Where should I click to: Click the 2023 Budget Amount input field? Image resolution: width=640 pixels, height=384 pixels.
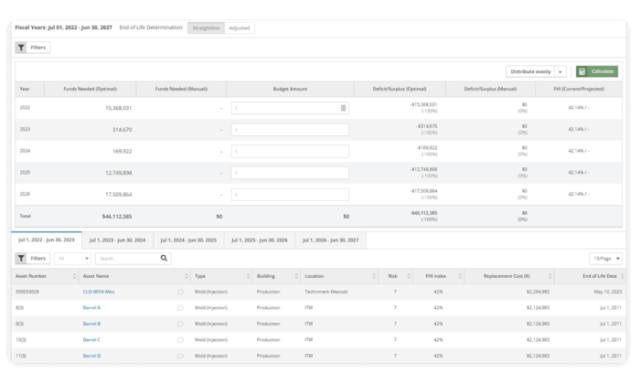pyautogui.click(x=290, y=130)
